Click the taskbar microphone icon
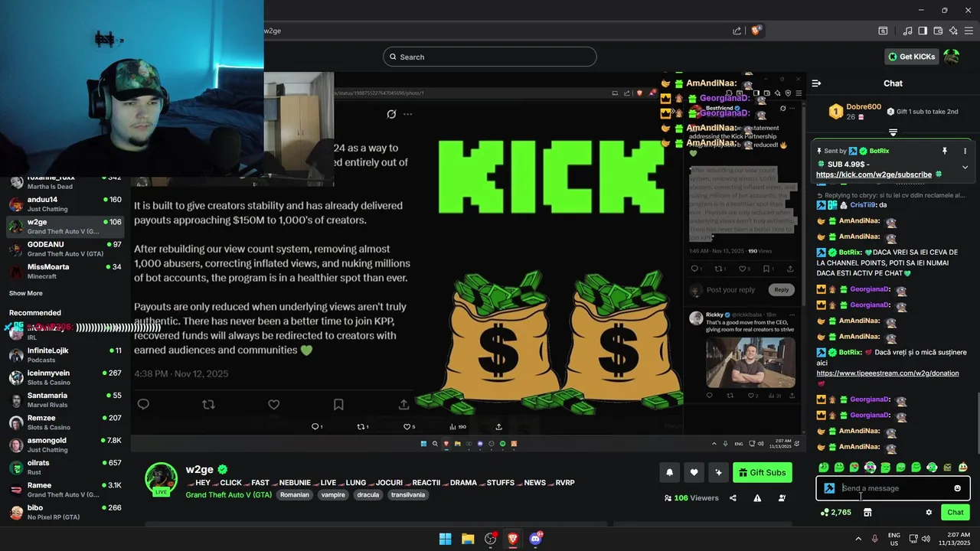This screenshot has width=980, height=551. [x=875, y=539]
